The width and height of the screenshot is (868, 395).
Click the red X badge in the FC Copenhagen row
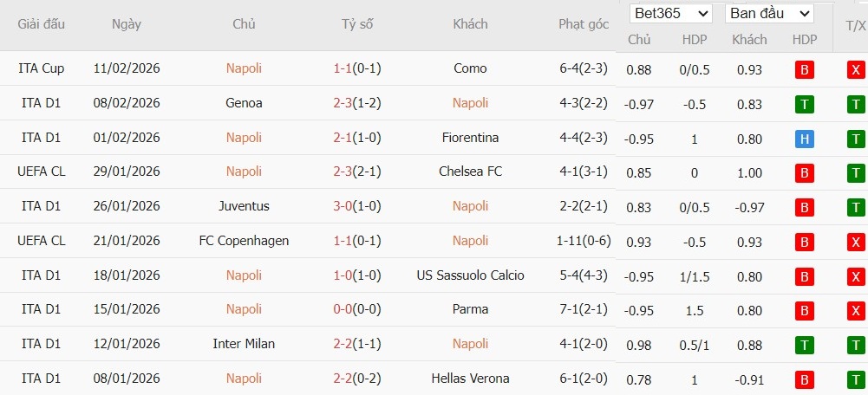tap(856, 242)
